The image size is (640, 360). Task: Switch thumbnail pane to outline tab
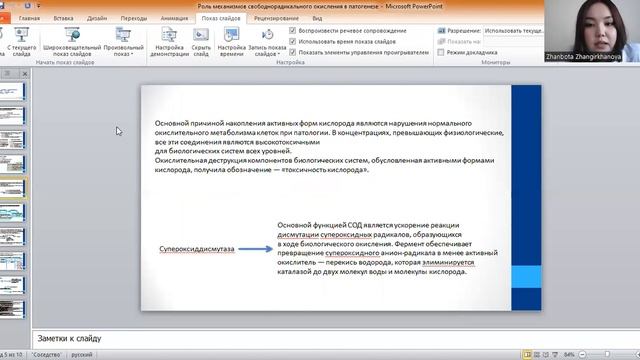click(x=7, y=73)
